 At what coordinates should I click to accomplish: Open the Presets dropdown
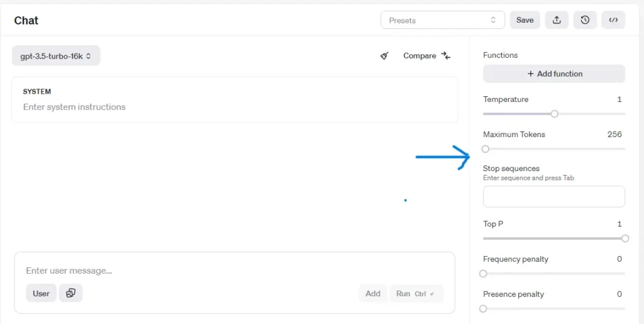pos(442,20)
